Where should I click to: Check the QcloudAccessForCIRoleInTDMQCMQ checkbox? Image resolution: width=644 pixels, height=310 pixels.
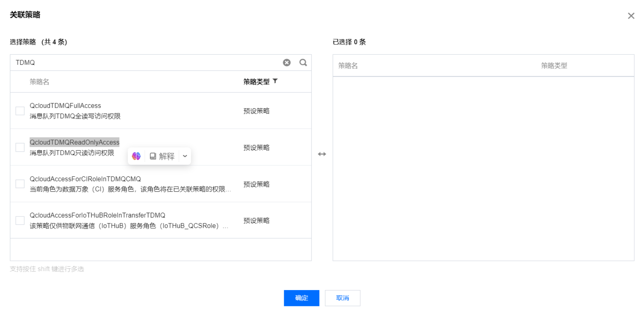pyautogui.click(x=20, y=184)
